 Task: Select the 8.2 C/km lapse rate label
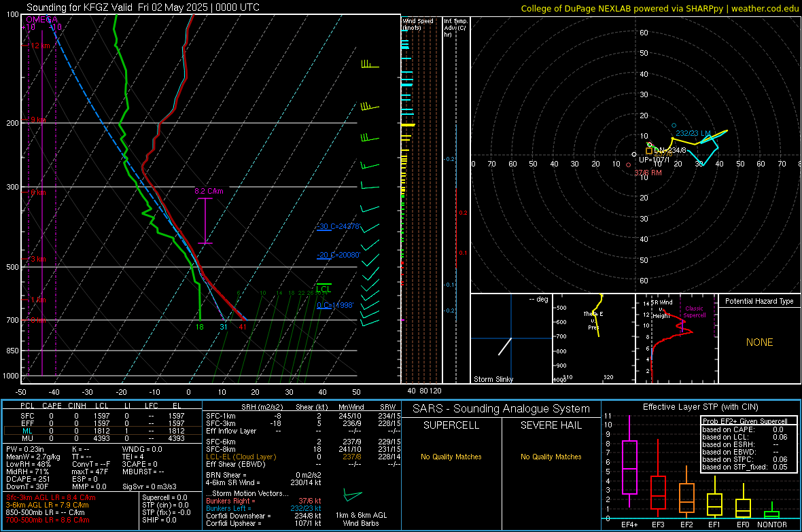(x=209, y=191)
